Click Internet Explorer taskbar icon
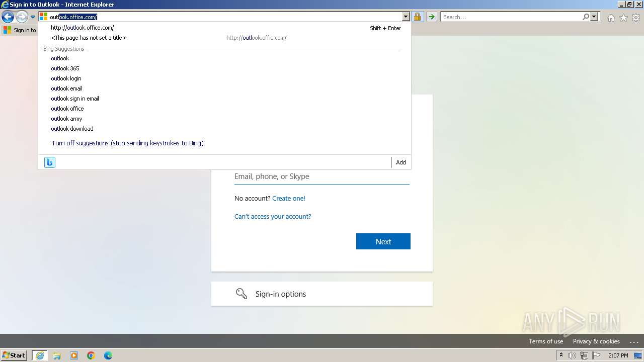The width and height of the screenshot is (644, 362). (x=40, y=355)
